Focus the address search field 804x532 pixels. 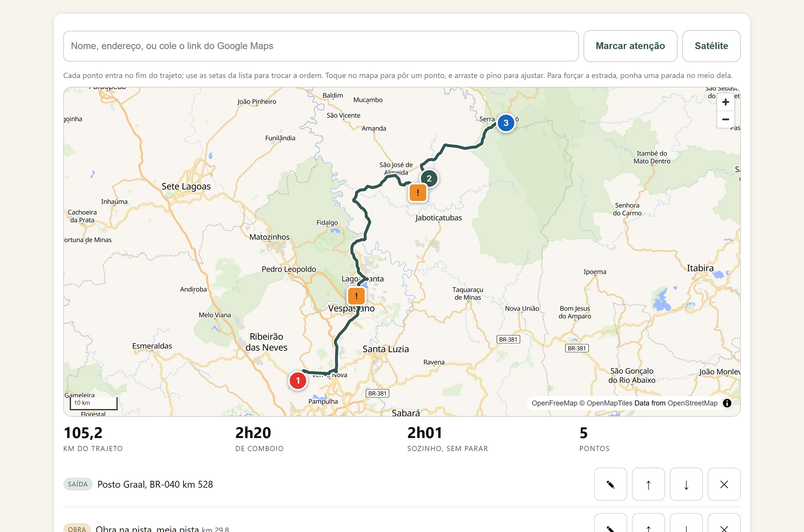(321, 46)
